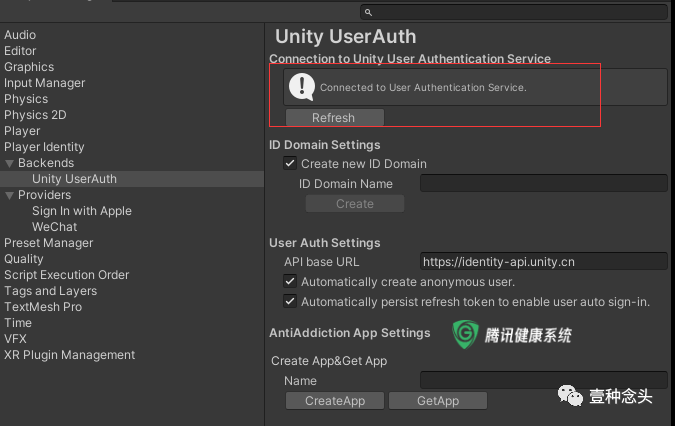Open Audio settings category
This screenshot has width=675, height=426.
click(20, 35)
